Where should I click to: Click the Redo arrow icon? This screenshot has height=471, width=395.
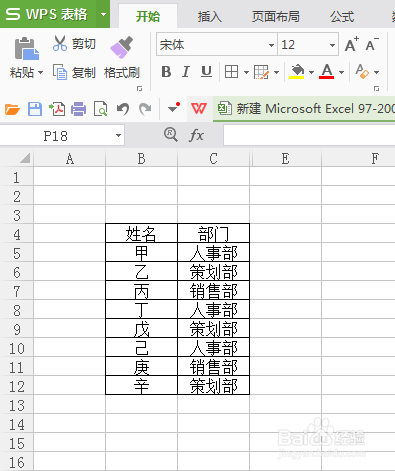pos(145,109)
